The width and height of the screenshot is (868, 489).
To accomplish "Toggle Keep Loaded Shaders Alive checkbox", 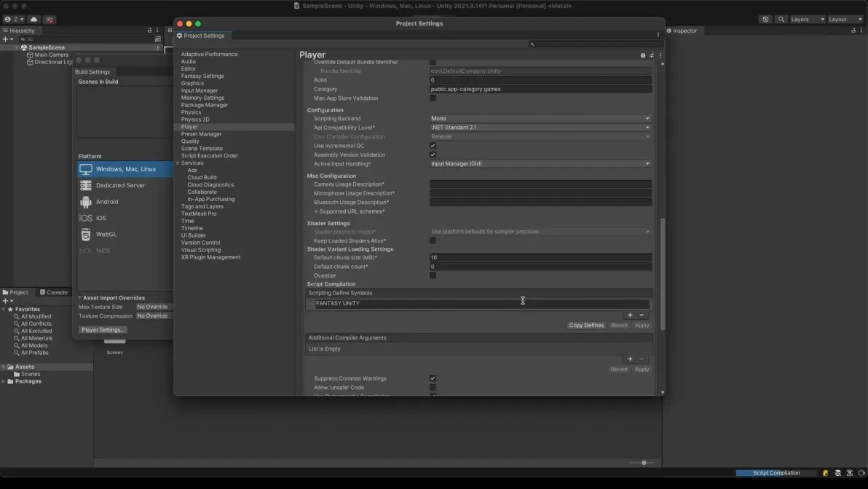I will pyautogui.click(x=433, y=241).
